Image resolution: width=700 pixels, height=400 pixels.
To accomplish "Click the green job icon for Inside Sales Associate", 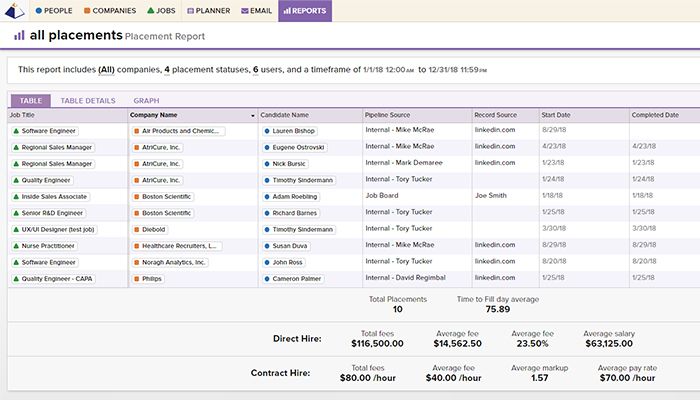I will pyautogui.click(x=16, y=196).
